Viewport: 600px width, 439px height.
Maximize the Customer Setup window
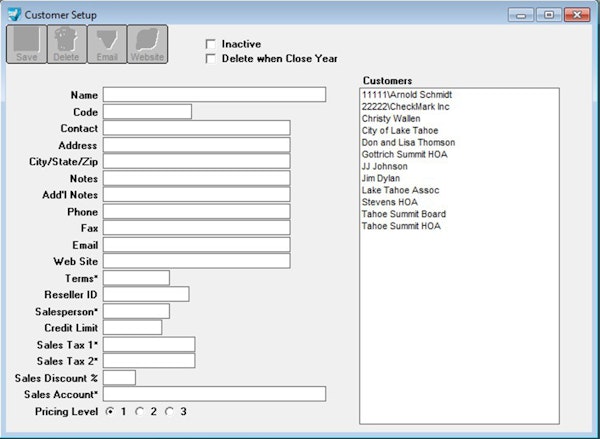point(549,15)
